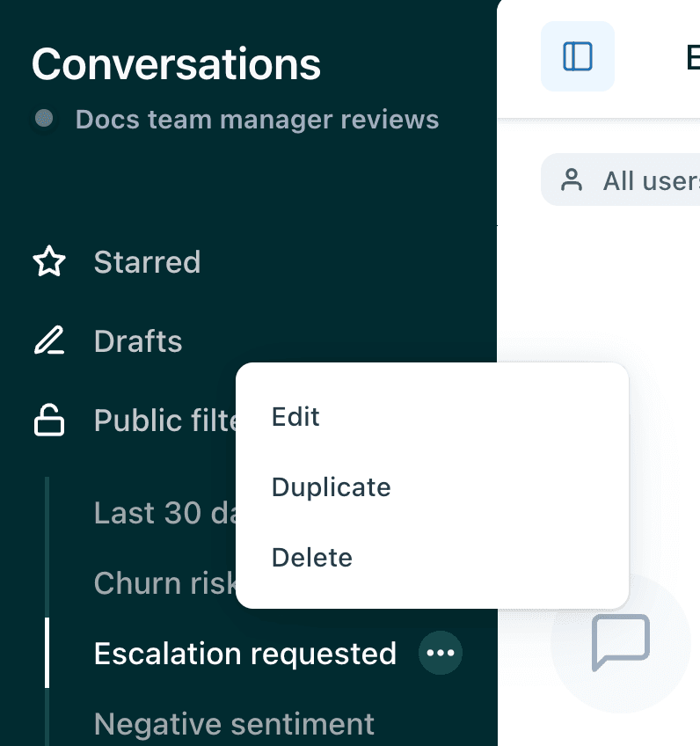Viewport: 700px width, 746px height.
Task: Open Docs team manager reviews
Action: 259,120
